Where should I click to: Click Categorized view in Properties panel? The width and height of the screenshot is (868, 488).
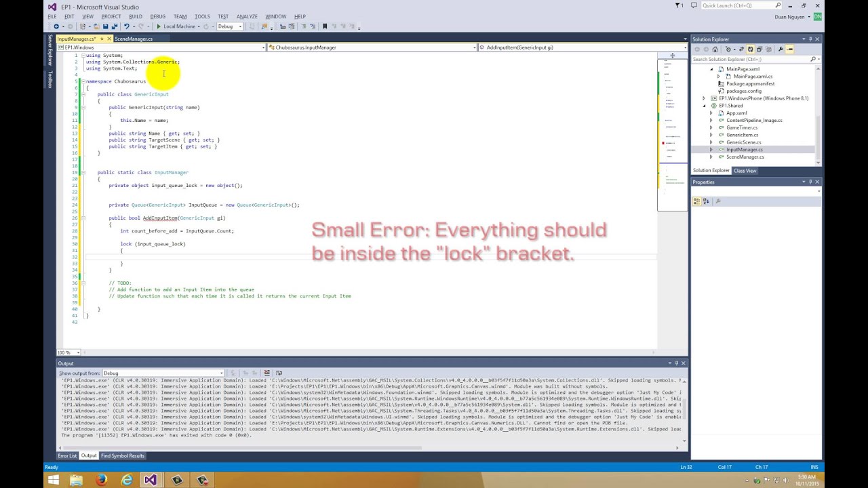click(696, 201)
